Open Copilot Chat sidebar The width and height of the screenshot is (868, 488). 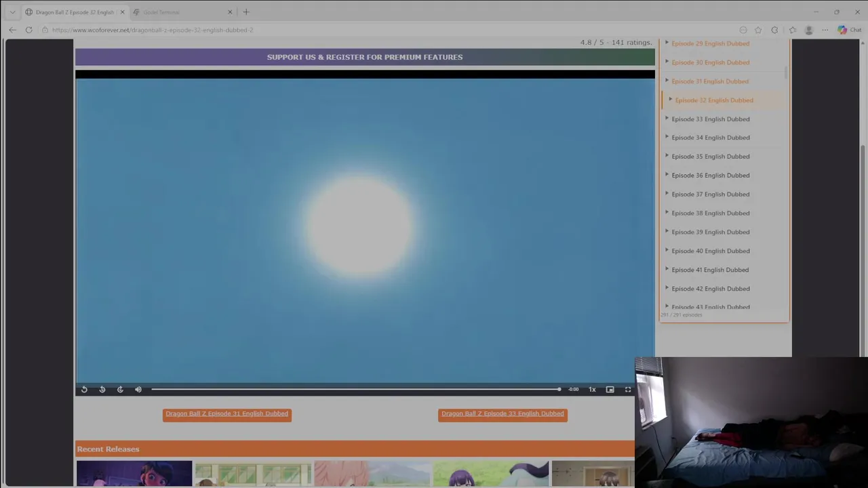coord(849,30)
